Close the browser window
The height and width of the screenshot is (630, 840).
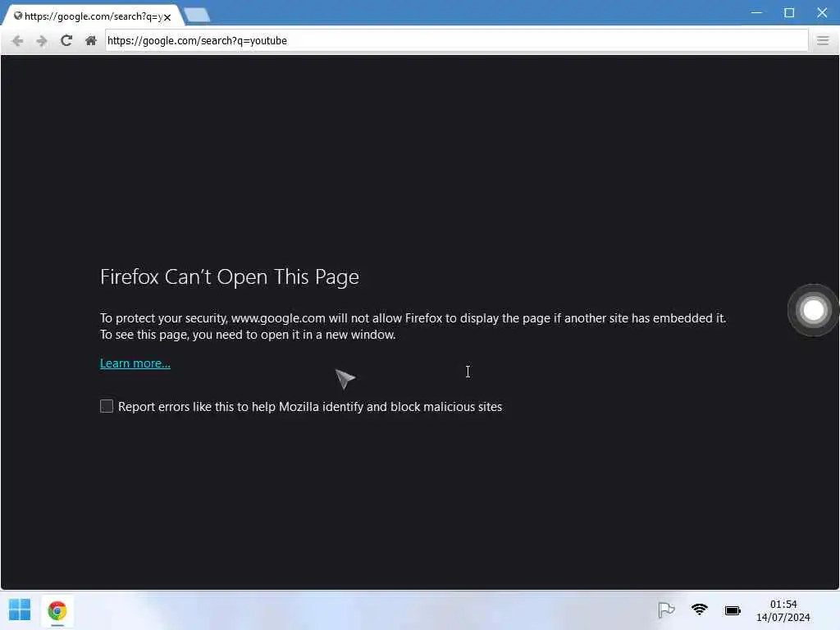[822, 12]
